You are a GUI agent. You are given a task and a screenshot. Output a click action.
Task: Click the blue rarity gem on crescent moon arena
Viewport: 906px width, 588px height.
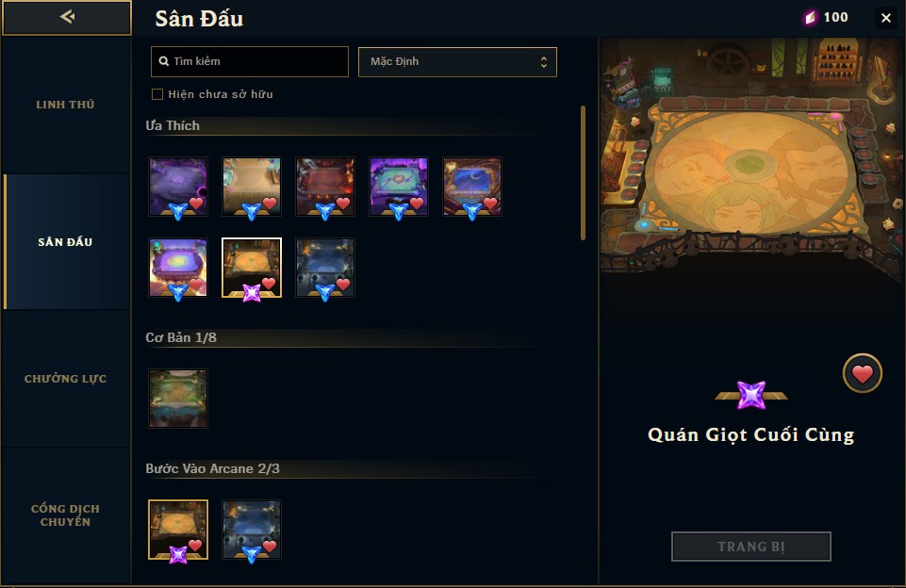472,212
